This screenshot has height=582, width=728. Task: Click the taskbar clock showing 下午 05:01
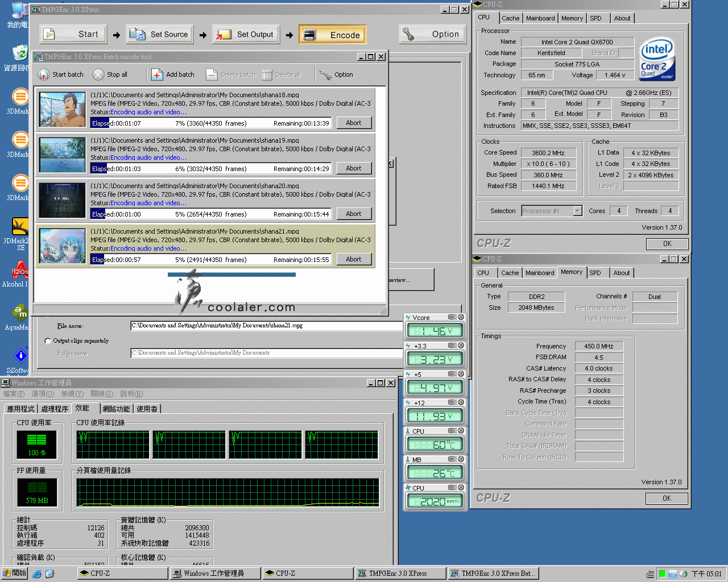[x=706, y=574]
